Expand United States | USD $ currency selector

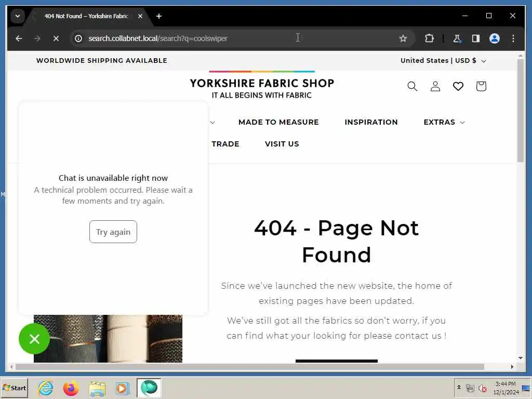click(x=443, y=61)
